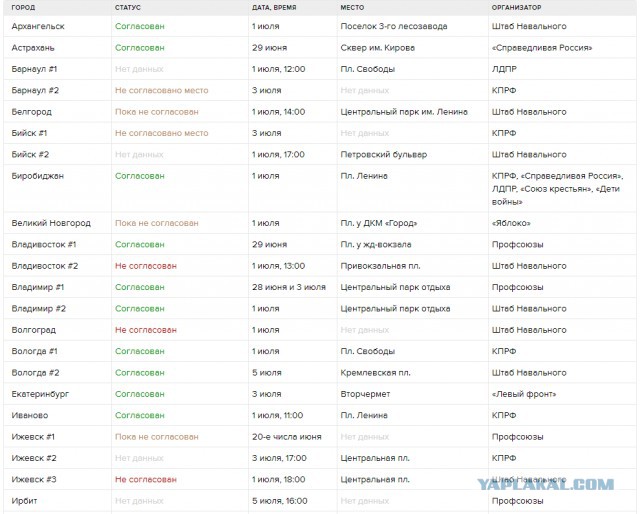The height and width of the screenshot is (514, 640).
Task: Select the Архангельск city cell
Action: pos(39,26)
